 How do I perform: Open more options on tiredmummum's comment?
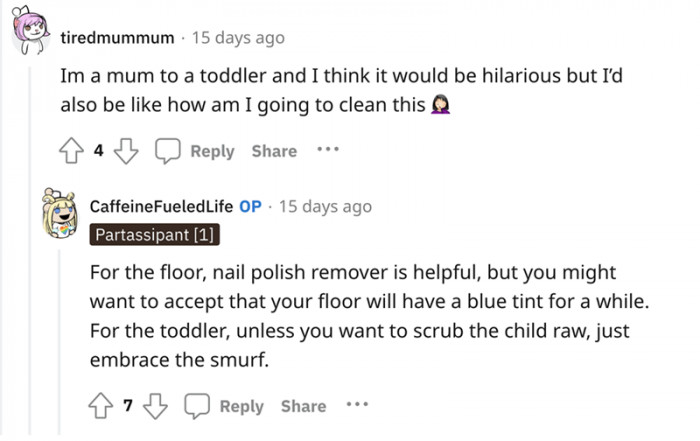tap(328, 150)
